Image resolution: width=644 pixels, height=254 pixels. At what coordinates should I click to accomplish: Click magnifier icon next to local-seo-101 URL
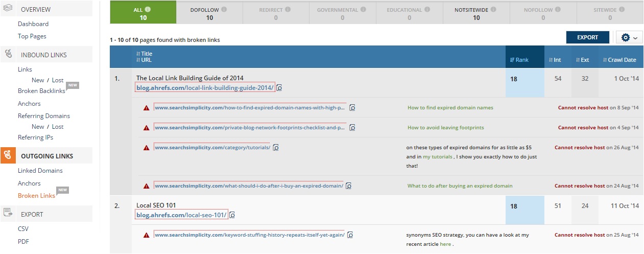coord(232,215)
